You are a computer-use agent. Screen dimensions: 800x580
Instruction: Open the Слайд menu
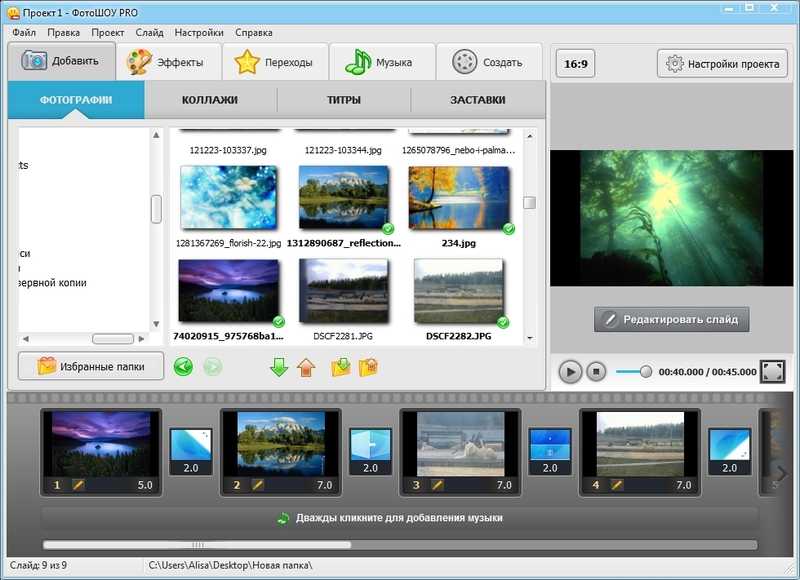coord(149,33)
